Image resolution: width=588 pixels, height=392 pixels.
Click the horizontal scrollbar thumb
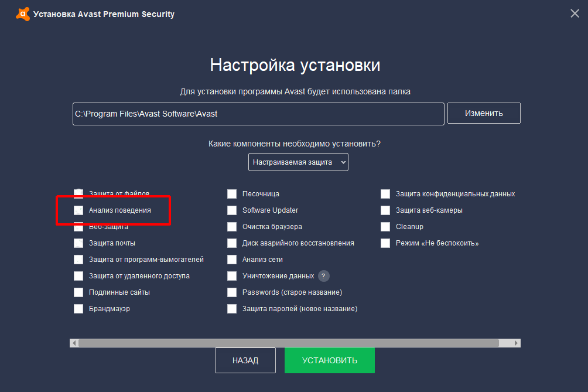(289, 343)
